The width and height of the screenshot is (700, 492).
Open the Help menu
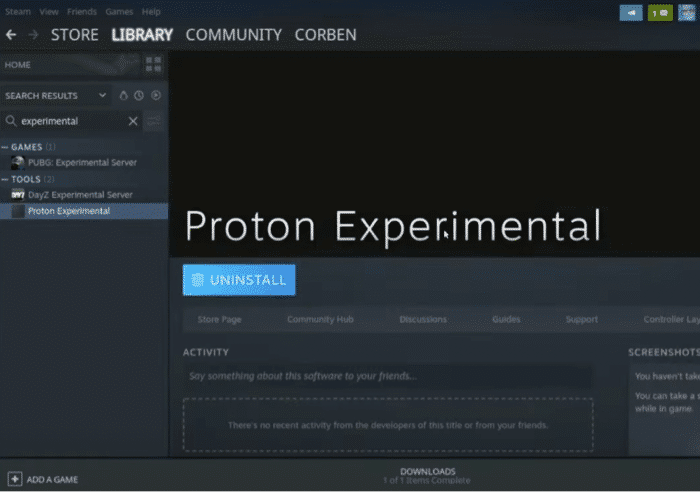151,12
